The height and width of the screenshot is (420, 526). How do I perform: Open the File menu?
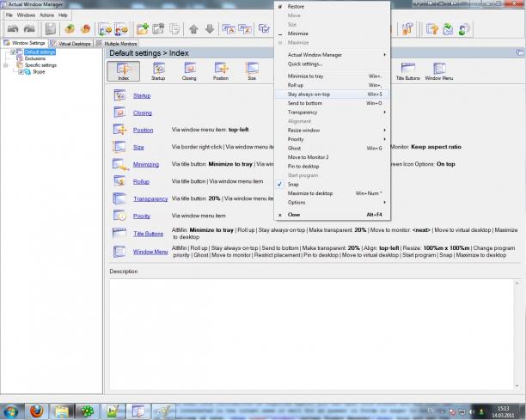9,15
